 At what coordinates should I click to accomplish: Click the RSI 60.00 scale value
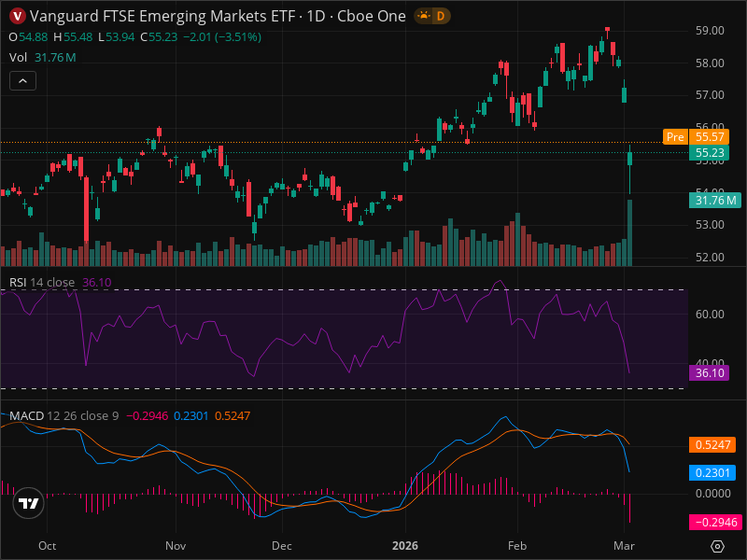(x=710, y=315)
